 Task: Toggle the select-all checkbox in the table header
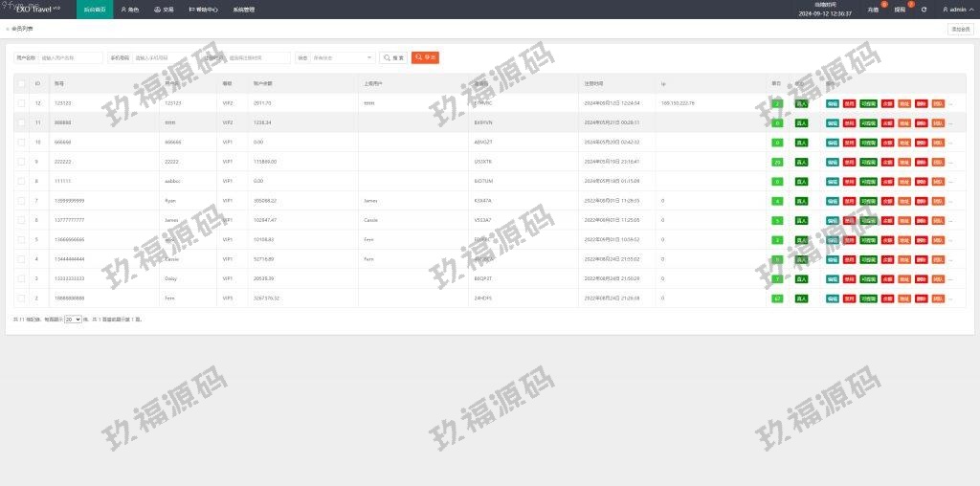coord(21,84)
